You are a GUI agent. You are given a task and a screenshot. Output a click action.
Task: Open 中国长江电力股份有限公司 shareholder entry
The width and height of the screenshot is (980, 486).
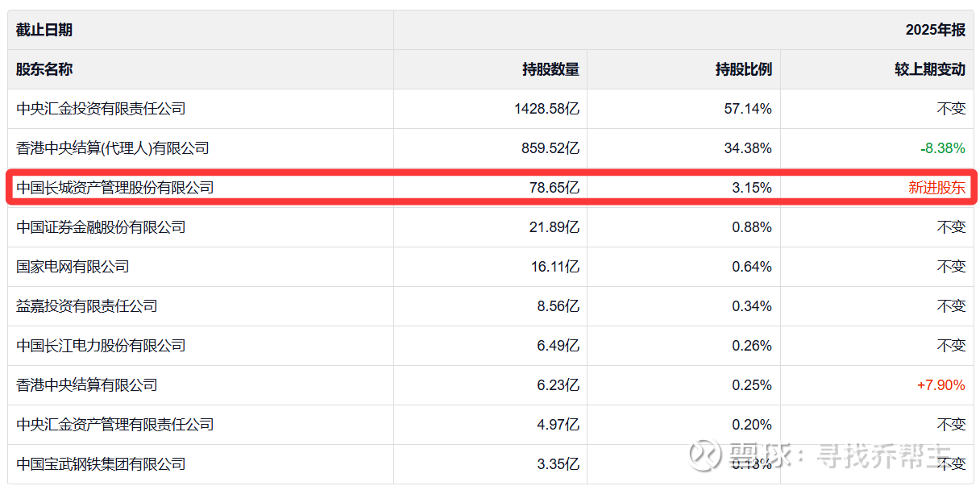coord(101,346)
